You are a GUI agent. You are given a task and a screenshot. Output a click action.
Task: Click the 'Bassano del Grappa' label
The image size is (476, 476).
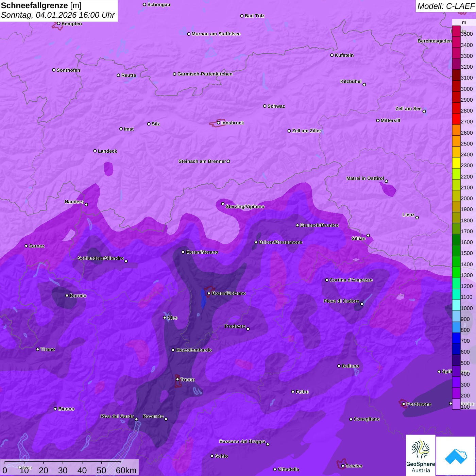[242, 442]
